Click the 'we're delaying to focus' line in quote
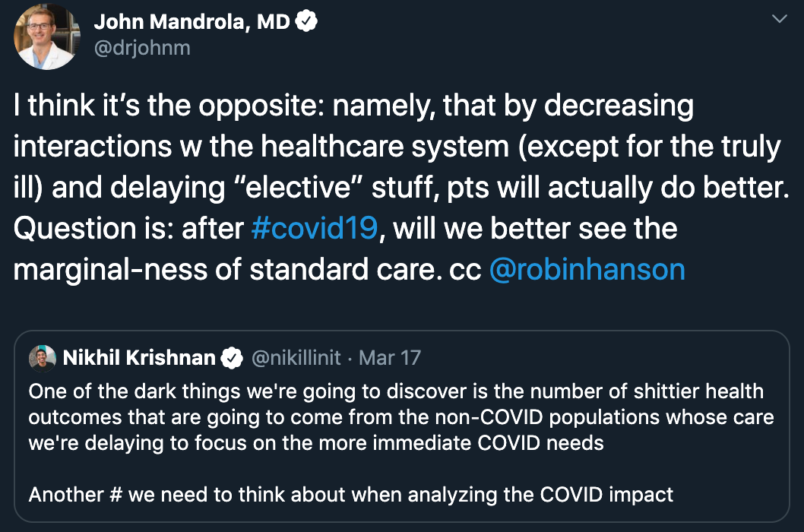Image resolution: width=804 pixels, height=532 pixels. click(316, 443)
